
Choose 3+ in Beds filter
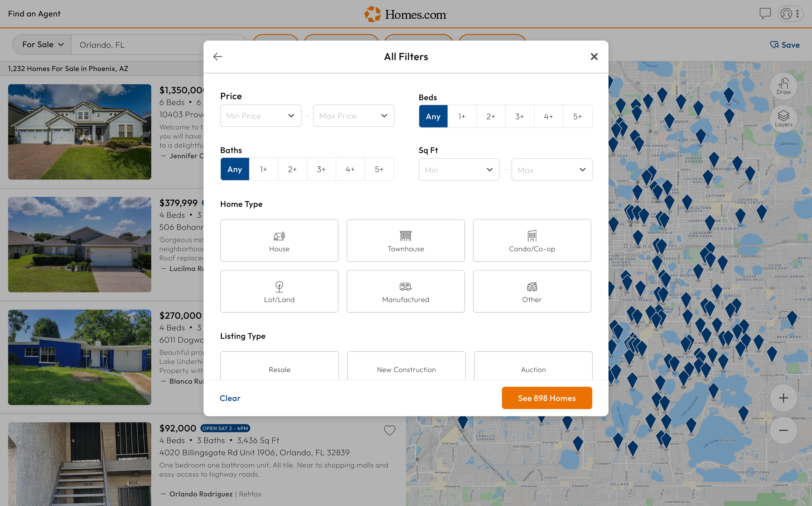click(520, 116)
